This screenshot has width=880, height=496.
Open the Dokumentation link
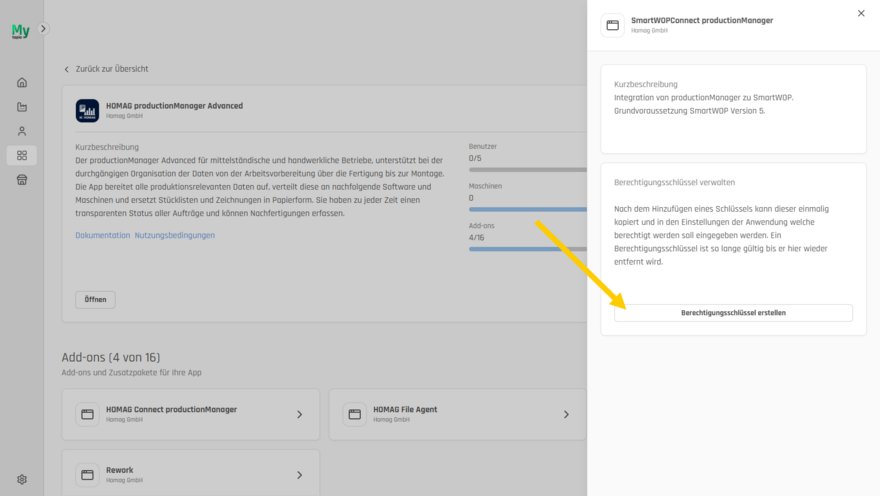[x=103, y=235]
